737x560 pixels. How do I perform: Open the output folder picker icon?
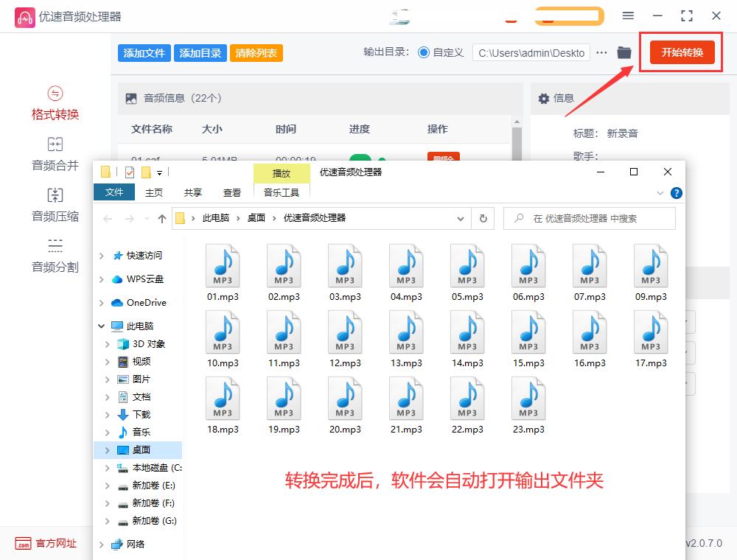[624, 52]
